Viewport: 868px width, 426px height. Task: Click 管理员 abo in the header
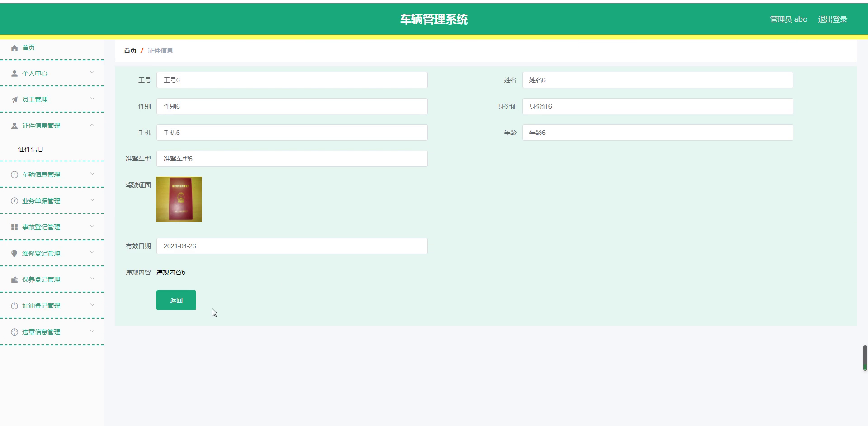point(788,19)
